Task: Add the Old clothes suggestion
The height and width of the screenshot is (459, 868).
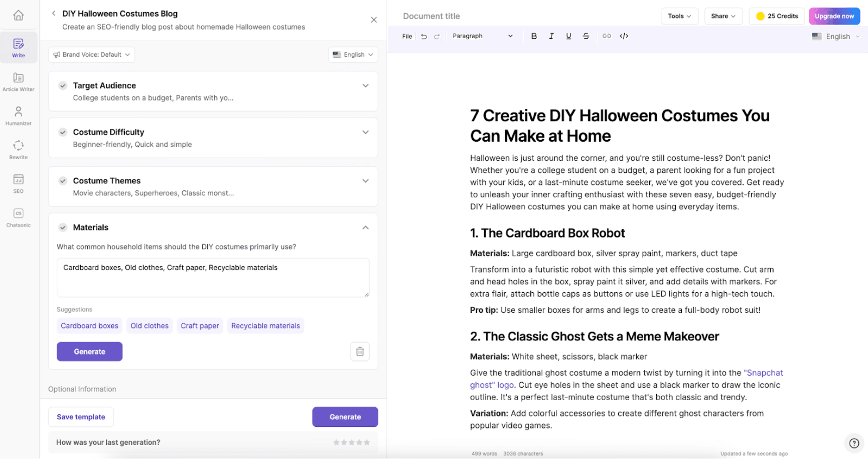Action: tap(150, 326)
